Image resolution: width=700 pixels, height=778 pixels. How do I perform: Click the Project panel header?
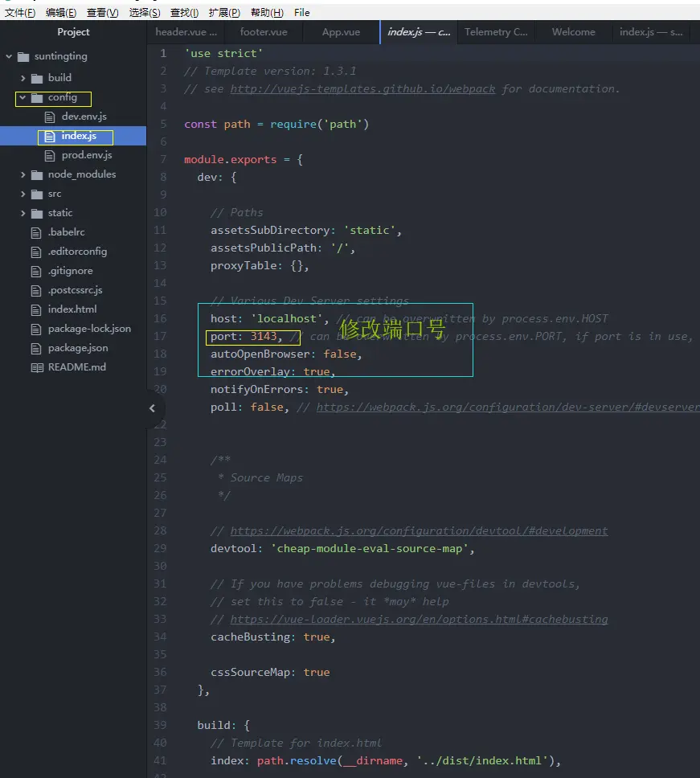click(x=73, y=32)
